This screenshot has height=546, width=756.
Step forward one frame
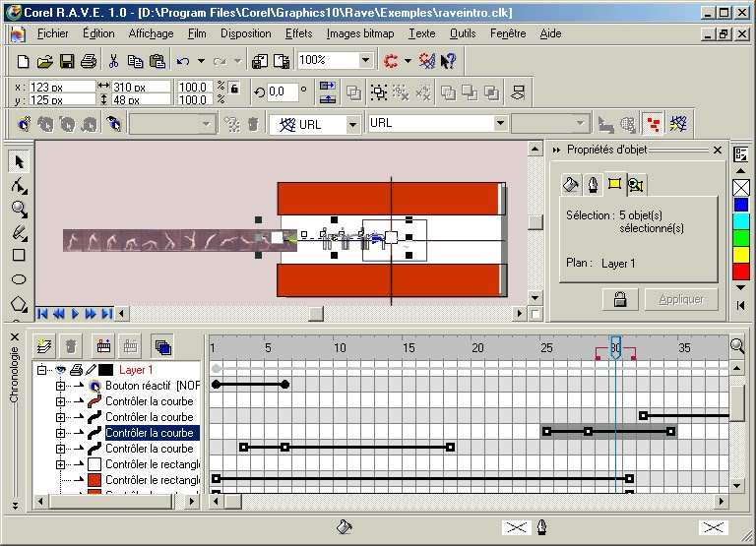pyautogui.click(x=91, y=314)
